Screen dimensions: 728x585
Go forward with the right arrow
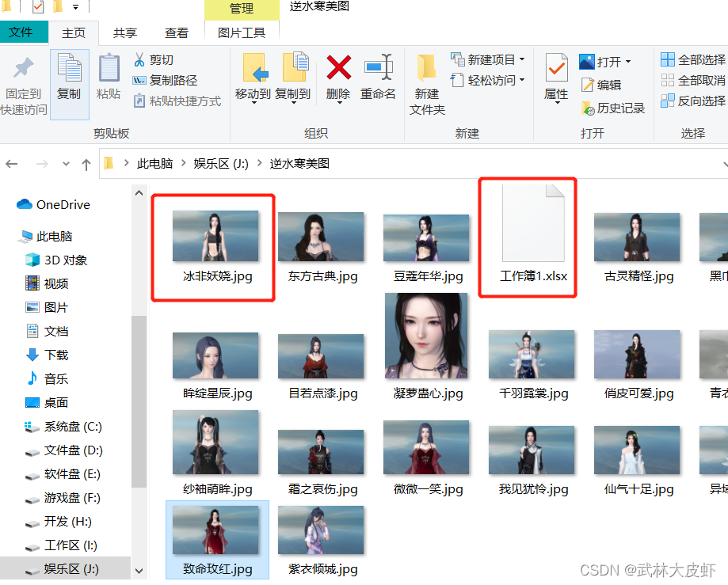coord(42,164)
